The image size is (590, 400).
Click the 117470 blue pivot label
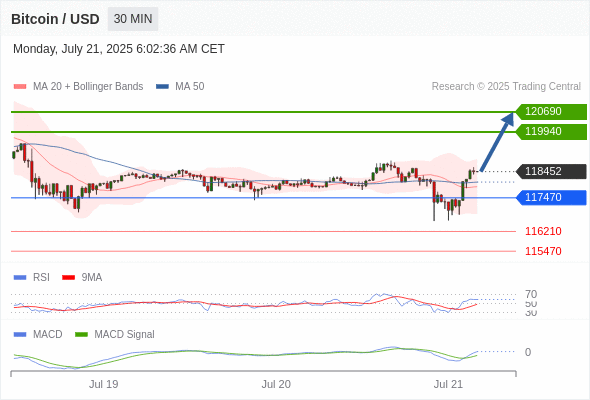pos(551,197)
